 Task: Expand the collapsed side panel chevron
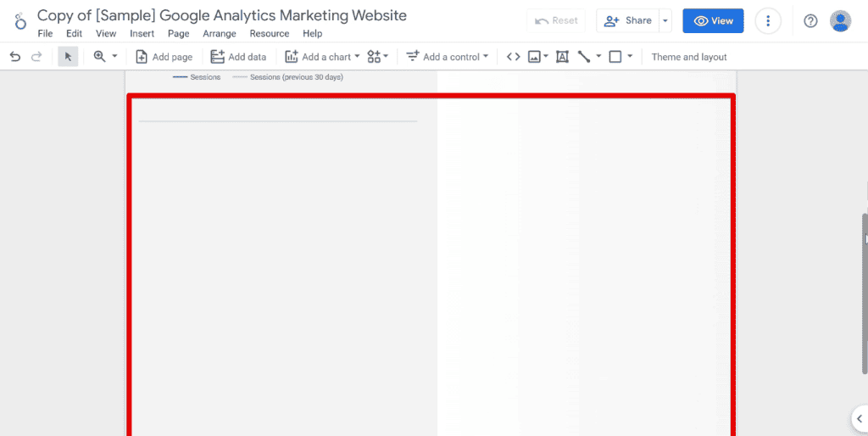click(860, 418)
